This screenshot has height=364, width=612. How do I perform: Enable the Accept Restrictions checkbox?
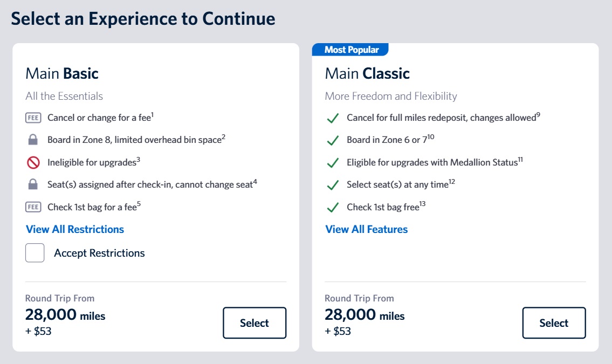(35, 252)
